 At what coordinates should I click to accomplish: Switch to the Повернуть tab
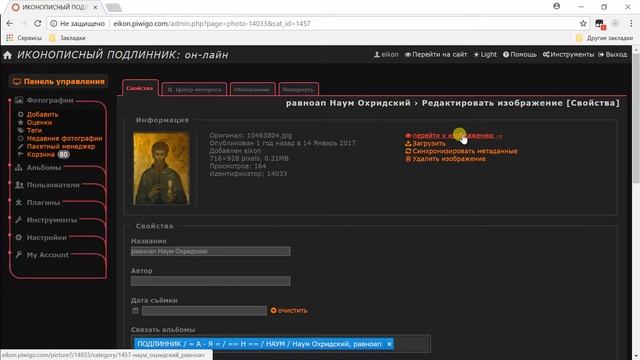pyautogui.click(x=298, y=89)
